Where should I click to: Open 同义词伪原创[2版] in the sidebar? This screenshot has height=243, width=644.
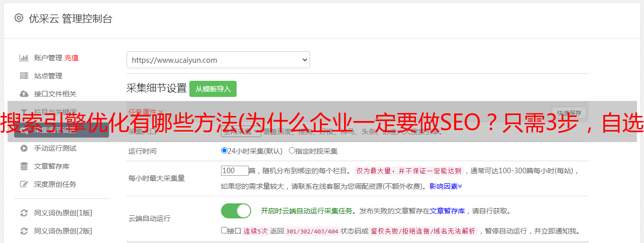(63, 231)
